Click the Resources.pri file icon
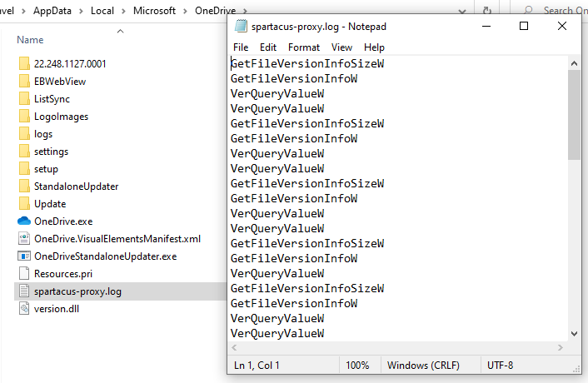Screen dimensions: 588x383 pyautogui.click(x=24, y=274)
